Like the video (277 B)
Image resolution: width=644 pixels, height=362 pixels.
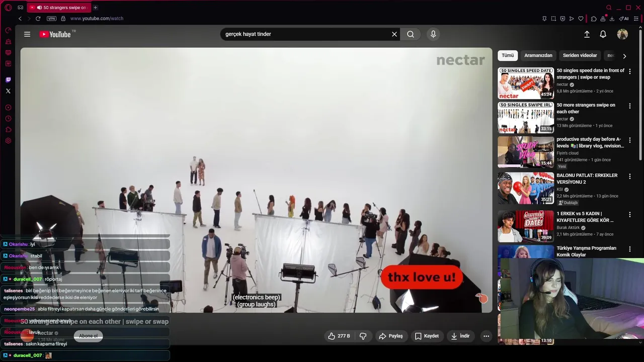click(x=339, y=336)
